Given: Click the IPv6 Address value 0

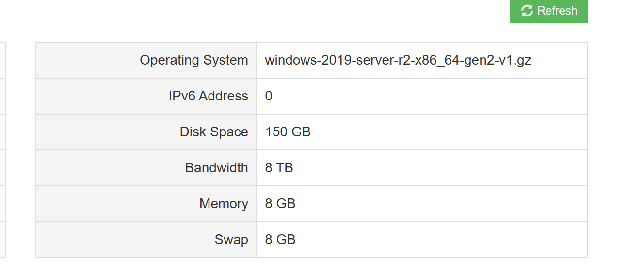Looking at the screenshot, I should point(269,96).
